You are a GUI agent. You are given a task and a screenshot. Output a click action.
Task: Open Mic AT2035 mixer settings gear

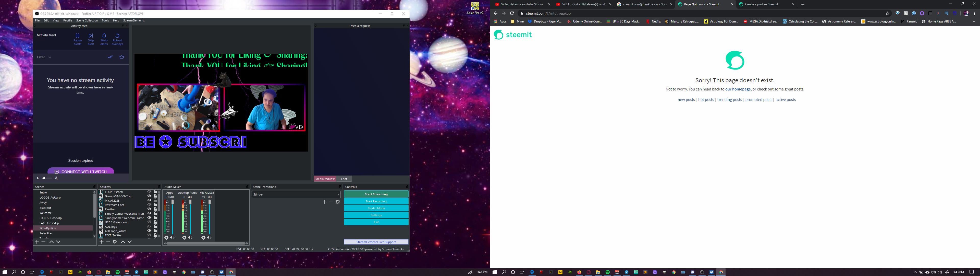[x=203, y=237]
